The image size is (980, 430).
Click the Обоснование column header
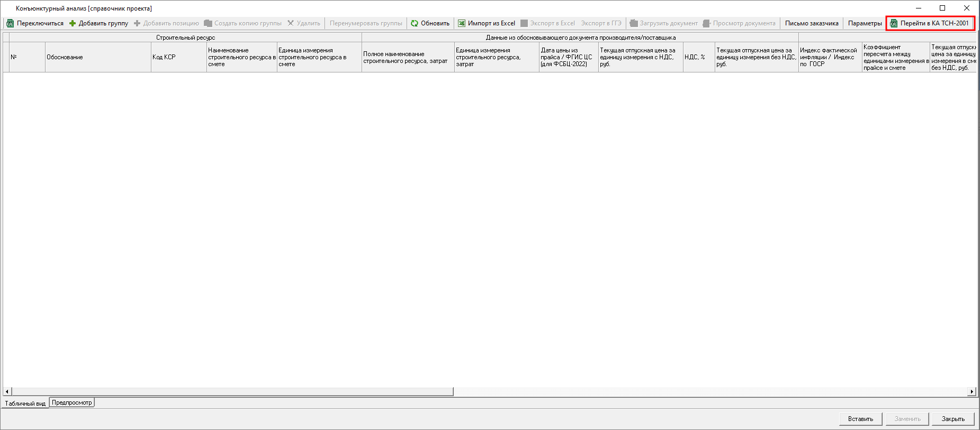click(x=98, y=57)
